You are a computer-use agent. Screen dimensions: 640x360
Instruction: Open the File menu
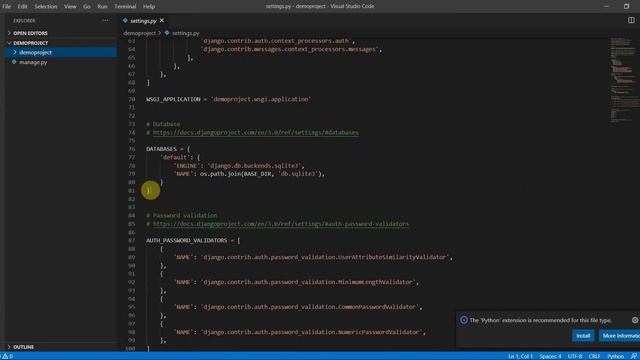[x=7, y=7]
